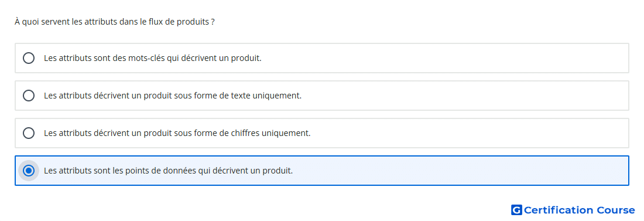Click the selected 'points de données' radio button
This screenshot has width=644, height=221.
click(x=29, y=171)
